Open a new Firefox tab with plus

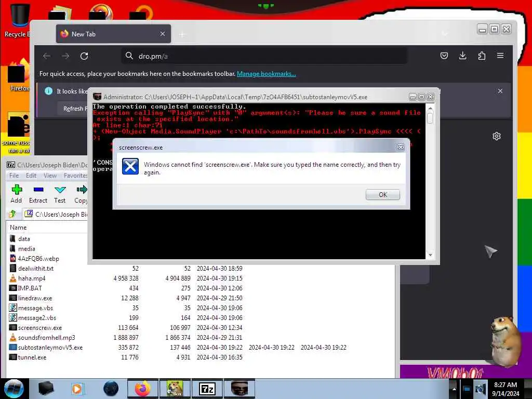182,34
